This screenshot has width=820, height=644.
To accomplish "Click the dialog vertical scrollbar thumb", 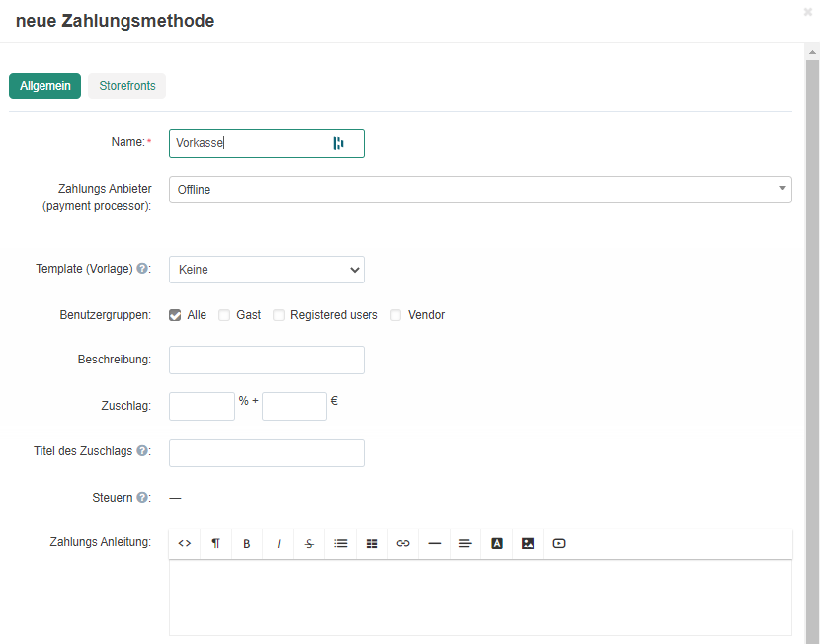I will [812, 352].
